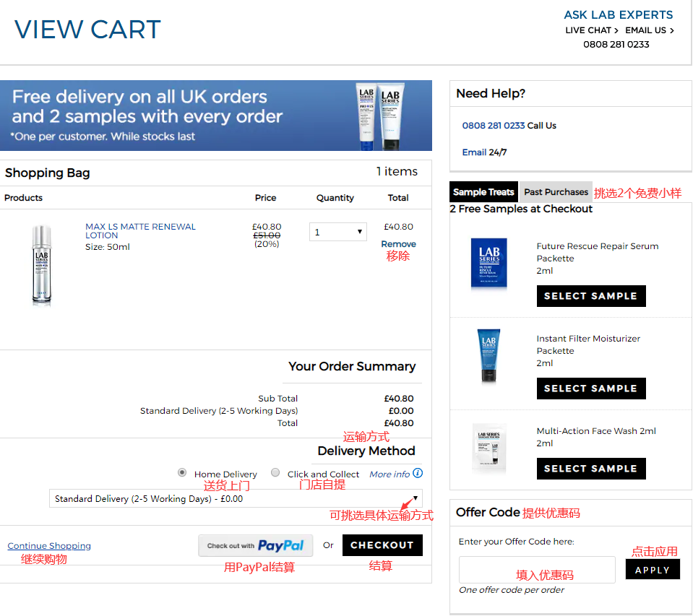Click the free delivery promotional banner

(x=215, y=116)
